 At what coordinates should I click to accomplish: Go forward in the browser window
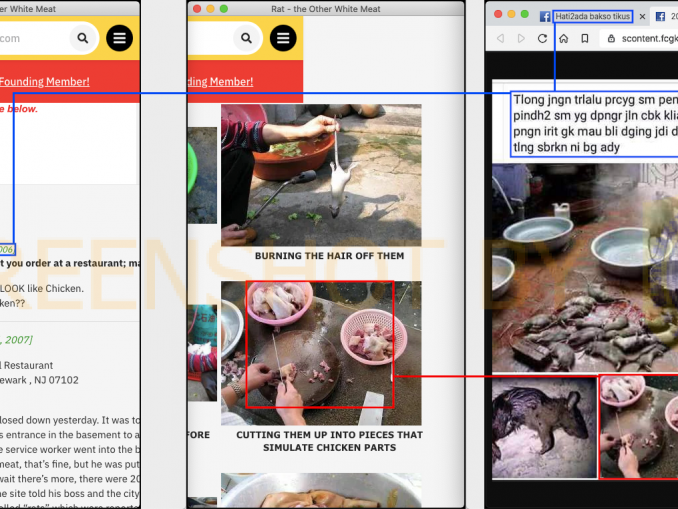click(x=521, y=38)
